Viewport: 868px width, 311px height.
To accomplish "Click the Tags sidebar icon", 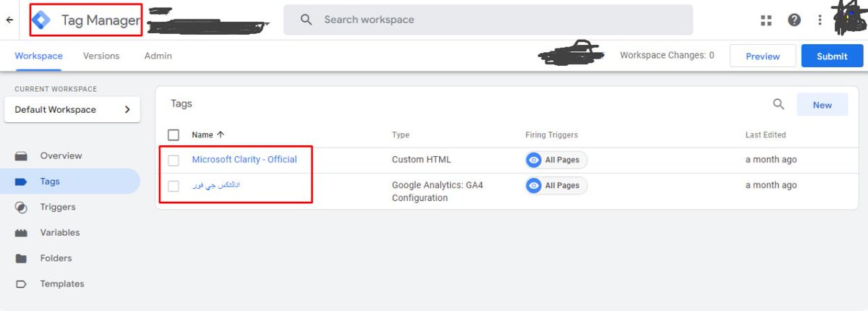I will tap(22, 182).
